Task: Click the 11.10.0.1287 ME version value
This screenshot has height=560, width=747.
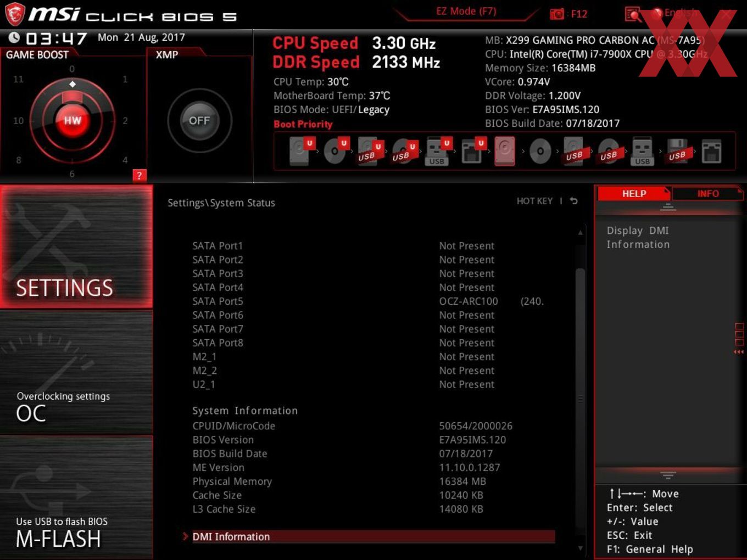Action: pyautogui.click(x=470, y=468)
